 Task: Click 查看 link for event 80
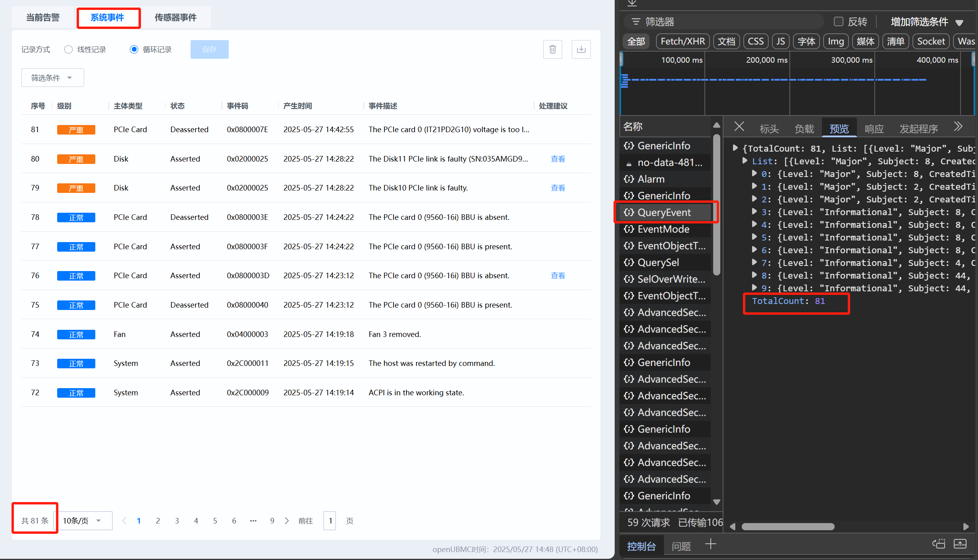pyautogui.click(x=557, y=159)
